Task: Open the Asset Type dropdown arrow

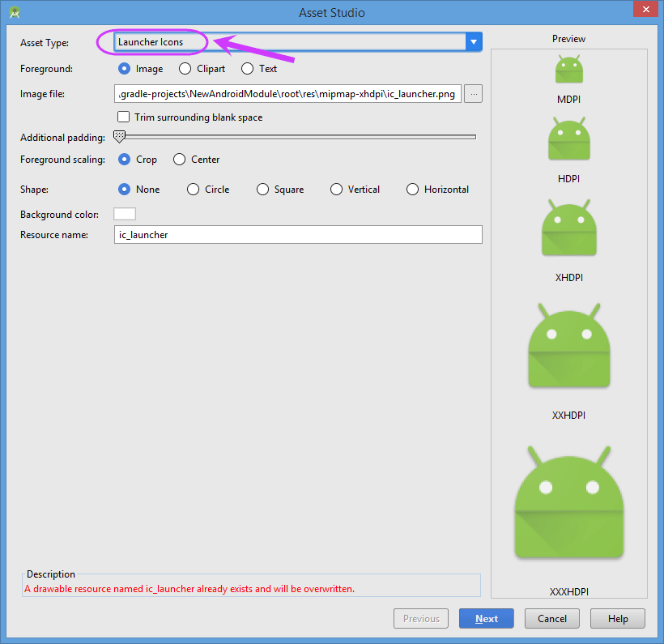Action: pyautogui.click(x=474, y=42)
